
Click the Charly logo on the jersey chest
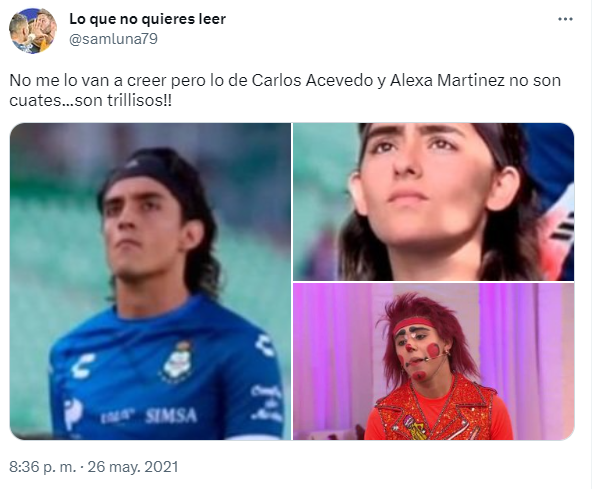click(83, 365)
